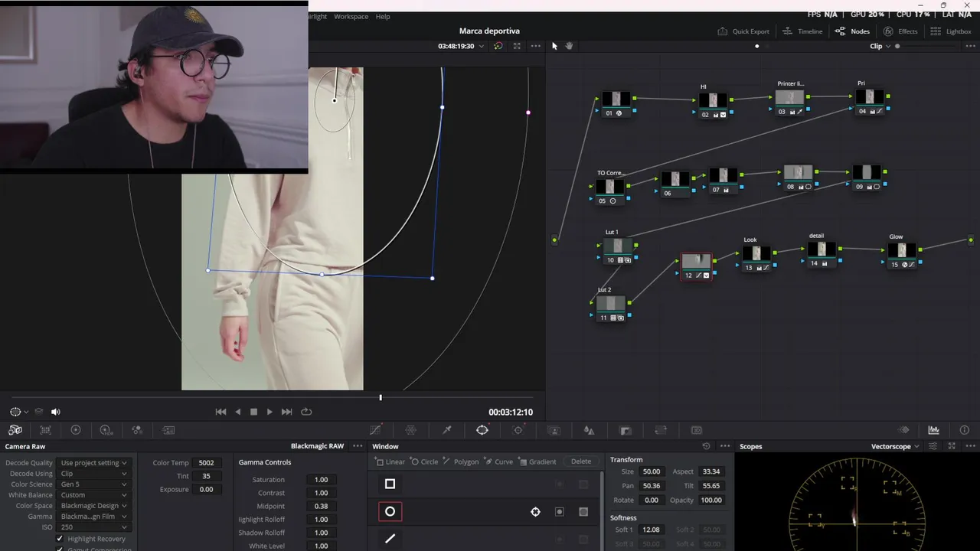This screenshot has width=980, height=551.
Task: Mute the viewer audio speaker
Action: coord(55,412)
